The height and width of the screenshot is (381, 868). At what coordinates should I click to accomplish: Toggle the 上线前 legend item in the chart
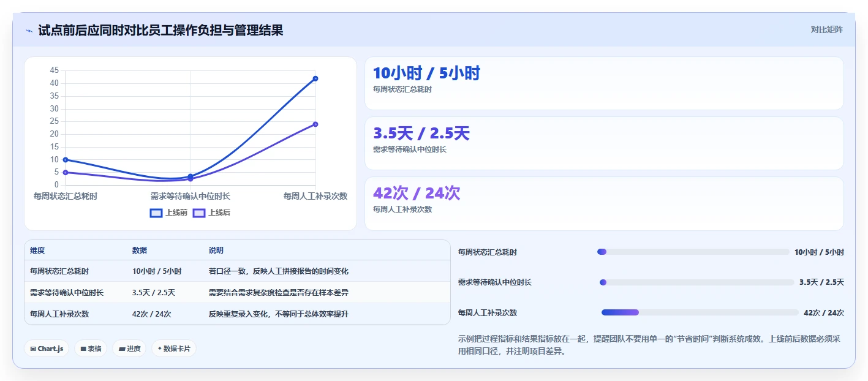click(169, 213)
